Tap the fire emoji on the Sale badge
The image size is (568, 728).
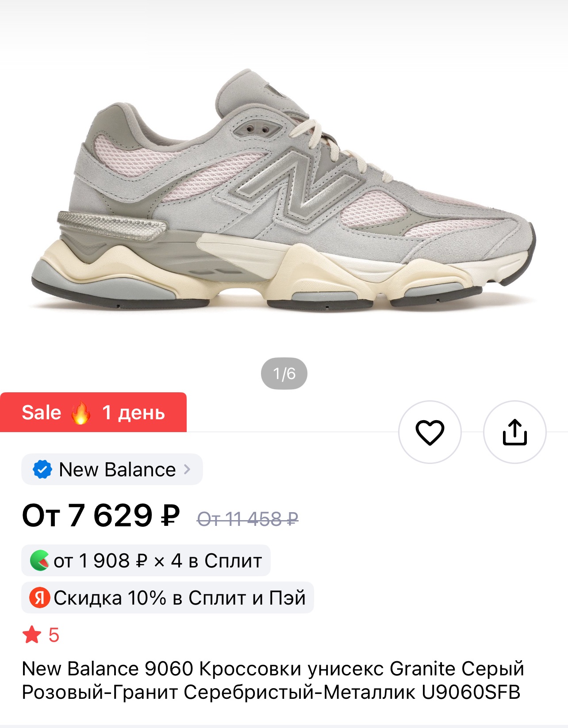coord(81,413)
